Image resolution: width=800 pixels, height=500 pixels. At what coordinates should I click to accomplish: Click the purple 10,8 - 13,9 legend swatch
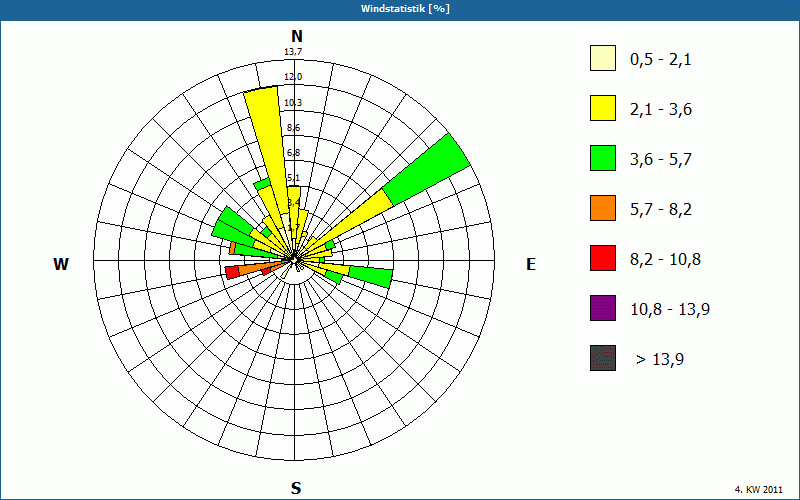click(603, 308)
